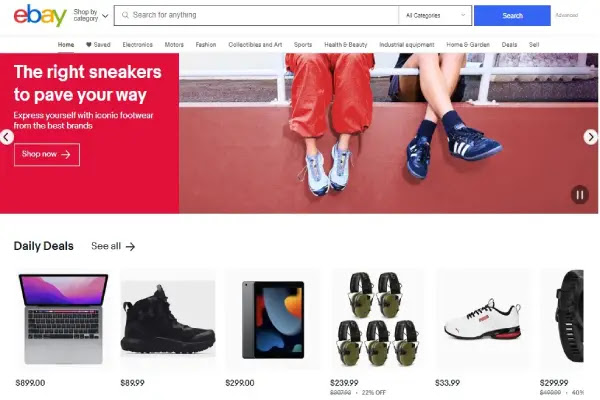Open the Fashion nav item

pyautogui.click(x=206, y=45)
